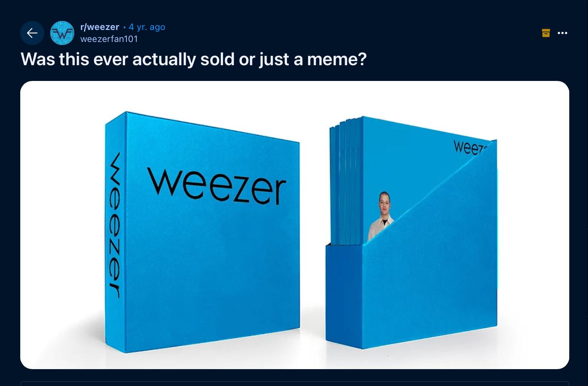Click the man pictured on album cover
Viewport: 588px width, 386px height.
[x=380, y=216]
